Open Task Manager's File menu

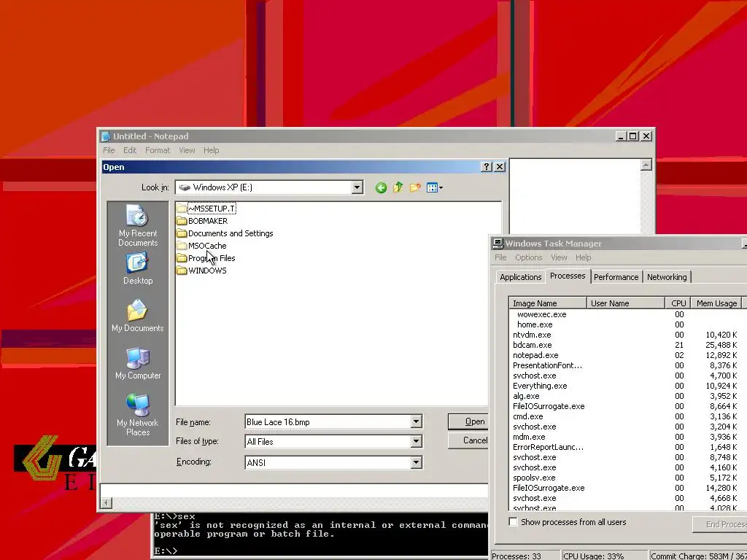(x=500, y=257)
